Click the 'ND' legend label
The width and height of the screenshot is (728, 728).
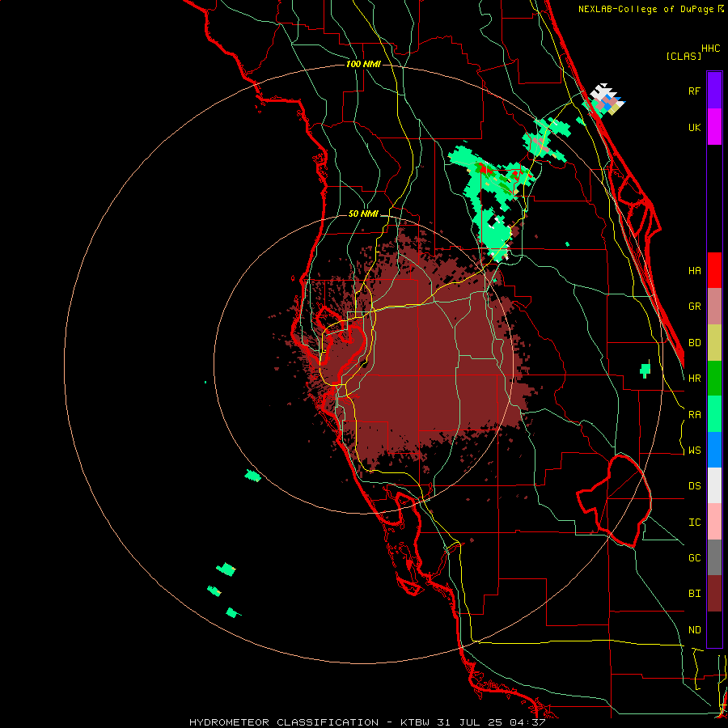694,630
